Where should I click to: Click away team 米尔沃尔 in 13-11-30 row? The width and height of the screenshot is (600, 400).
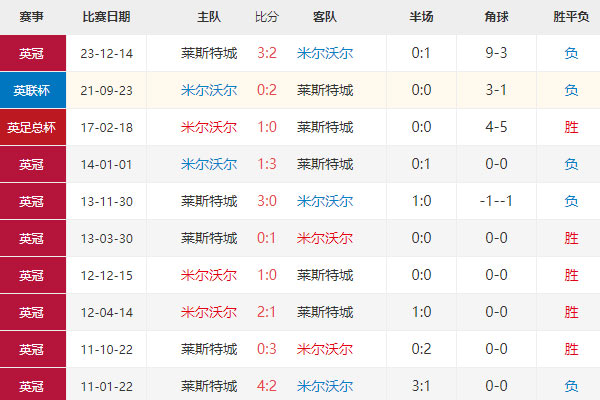point(324,201)
